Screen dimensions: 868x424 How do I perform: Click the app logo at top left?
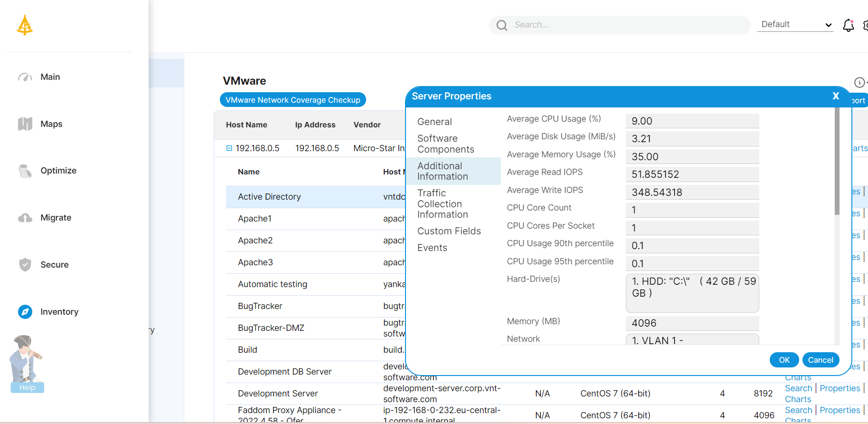[x=25, y=25]
